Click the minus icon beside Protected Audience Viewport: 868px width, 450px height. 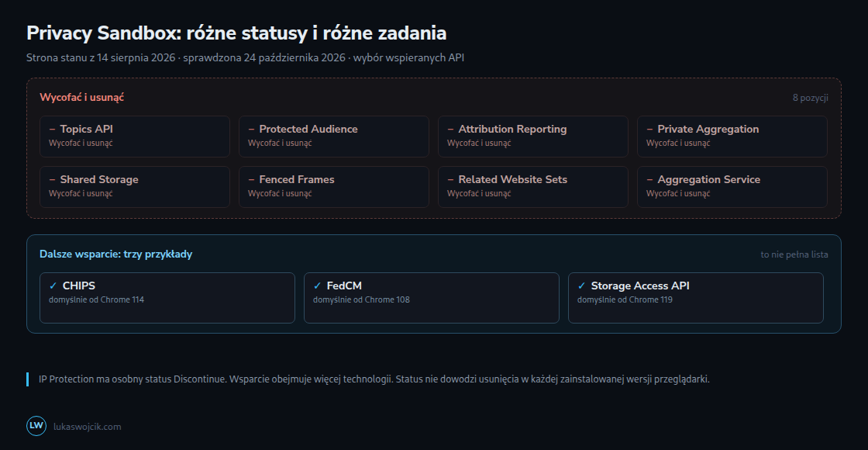(251, 129)
